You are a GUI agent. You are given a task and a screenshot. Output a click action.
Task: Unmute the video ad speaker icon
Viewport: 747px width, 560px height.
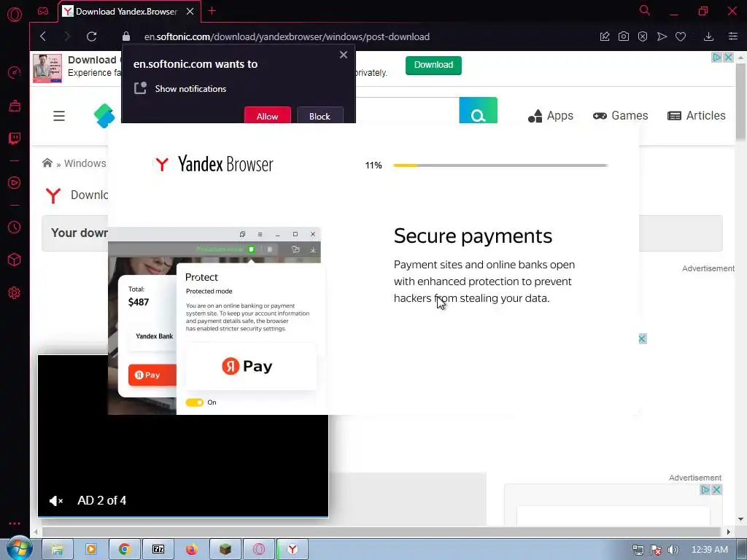click(55, 500)
